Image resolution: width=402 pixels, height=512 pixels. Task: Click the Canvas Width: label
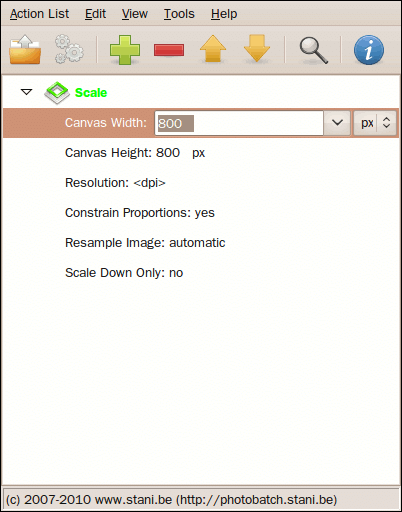[106, 123]
